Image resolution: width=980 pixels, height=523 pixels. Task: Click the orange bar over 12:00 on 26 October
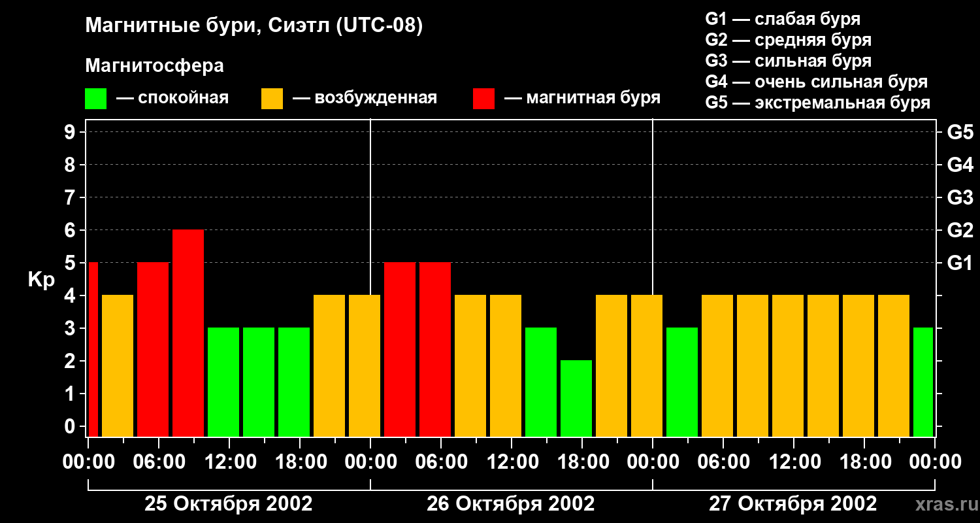pos(506,366)
